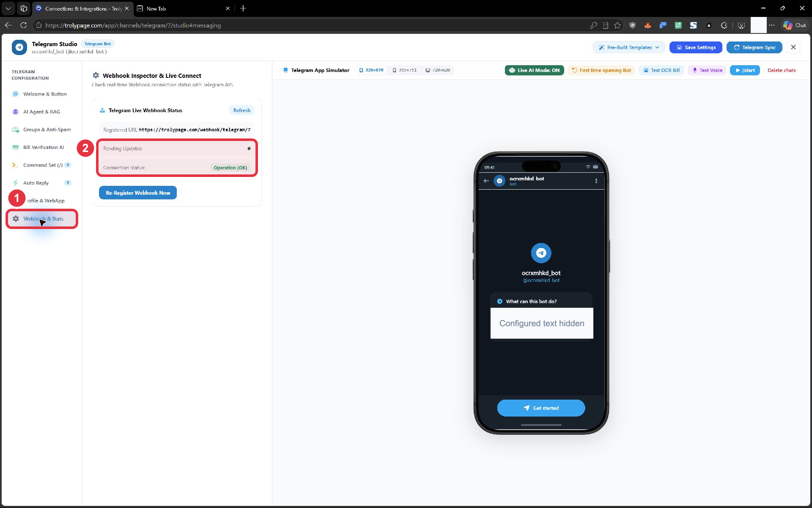Click the /start button
Viewport: 812px width, 508px height.
coord(745,70)
